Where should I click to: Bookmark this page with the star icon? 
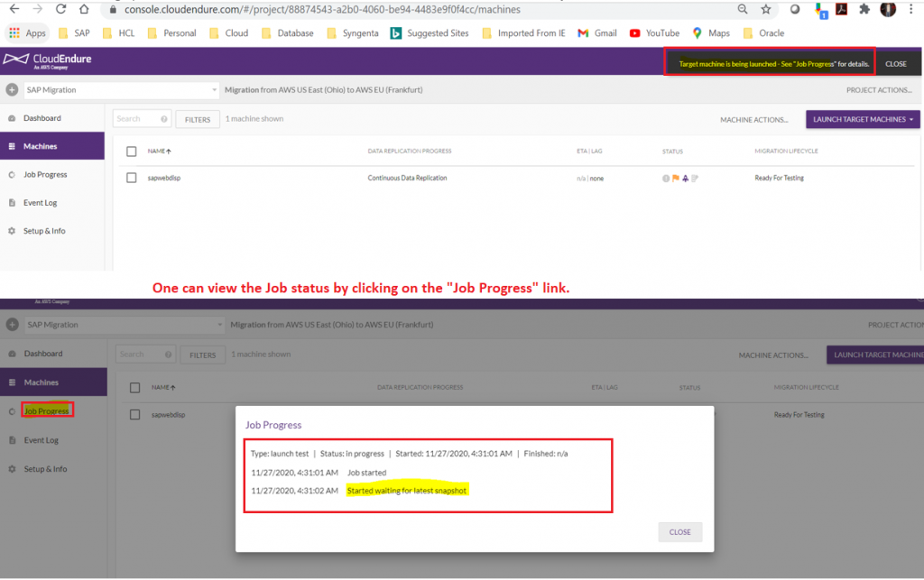coord(765,9)
